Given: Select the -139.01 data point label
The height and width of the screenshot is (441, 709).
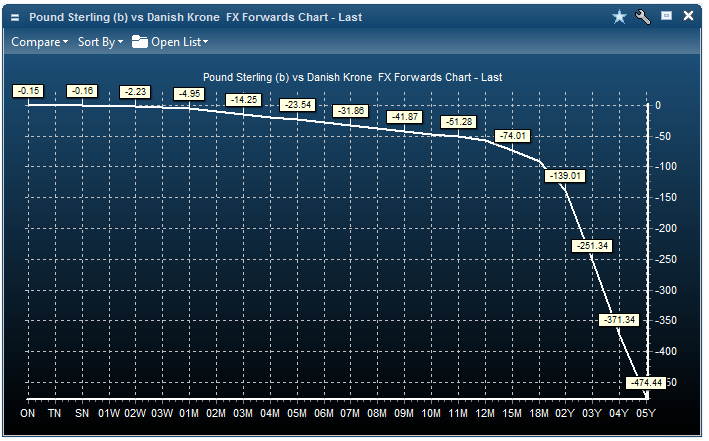Looking at the screenshot, I should tap(565, 176).
